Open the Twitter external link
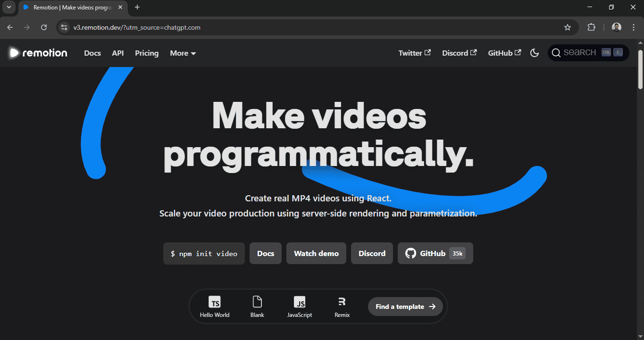Screen dimensions: 644x340 pos(414,53)
